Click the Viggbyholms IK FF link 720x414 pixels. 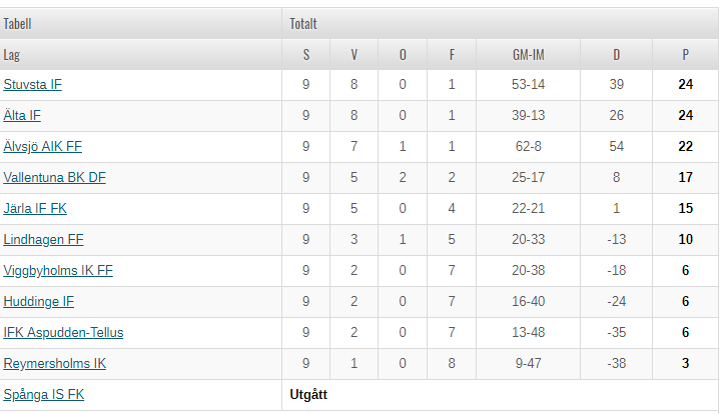click(58, 270)
